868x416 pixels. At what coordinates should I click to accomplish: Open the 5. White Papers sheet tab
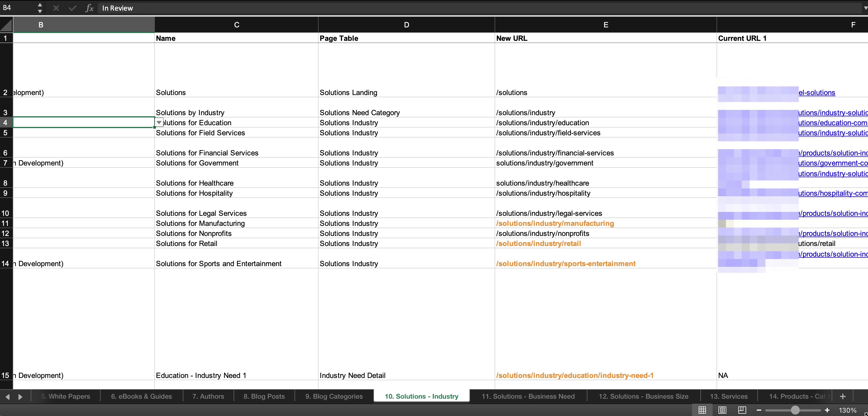pyautogui.click(x=66, y=396)
